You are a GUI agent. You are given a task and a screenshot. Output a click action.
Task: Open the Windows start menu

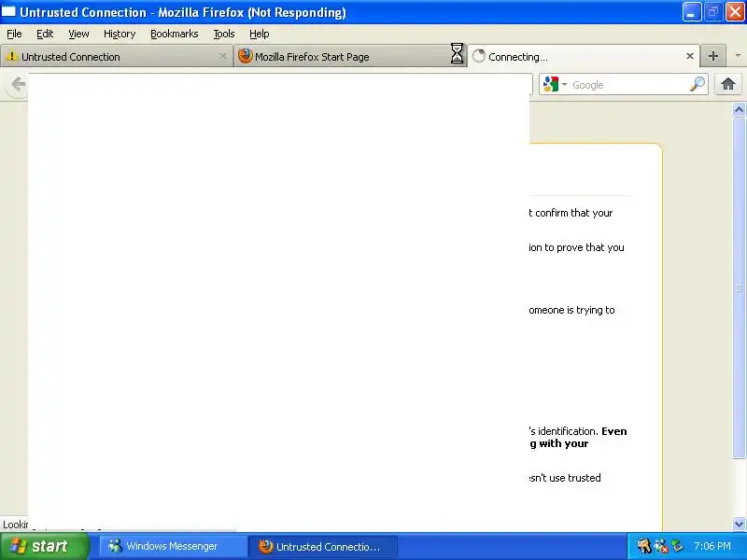coord(44,546)
